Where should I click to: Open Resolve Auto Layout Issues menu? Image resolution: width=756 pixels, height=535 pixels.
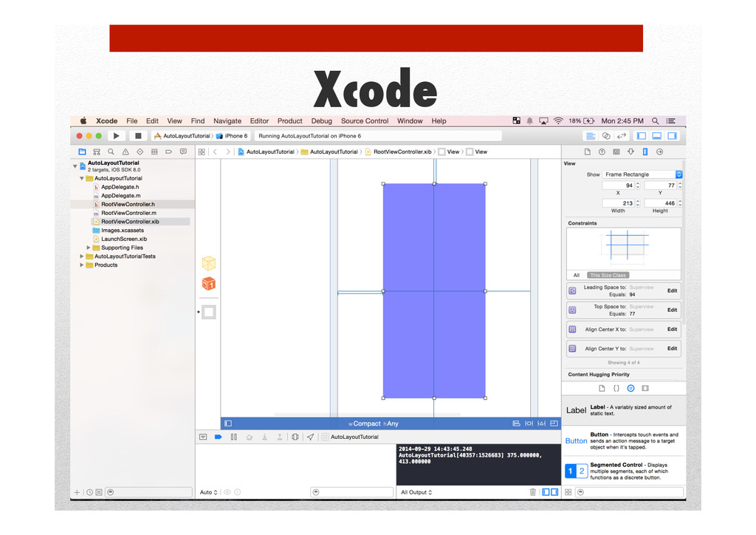(541, 423)
